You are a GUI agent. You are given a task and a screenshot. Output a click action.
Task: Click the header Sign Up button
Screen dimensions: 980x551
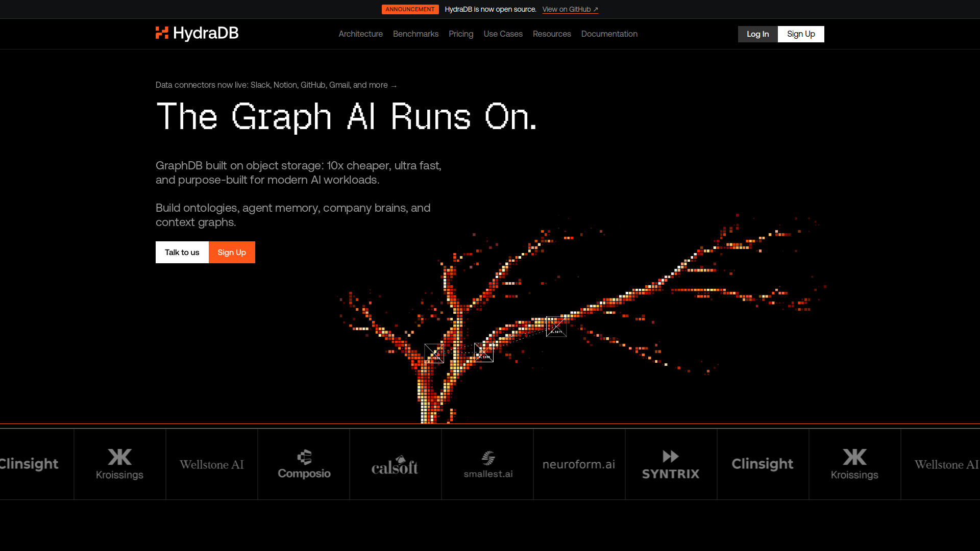tap(801, 34)
